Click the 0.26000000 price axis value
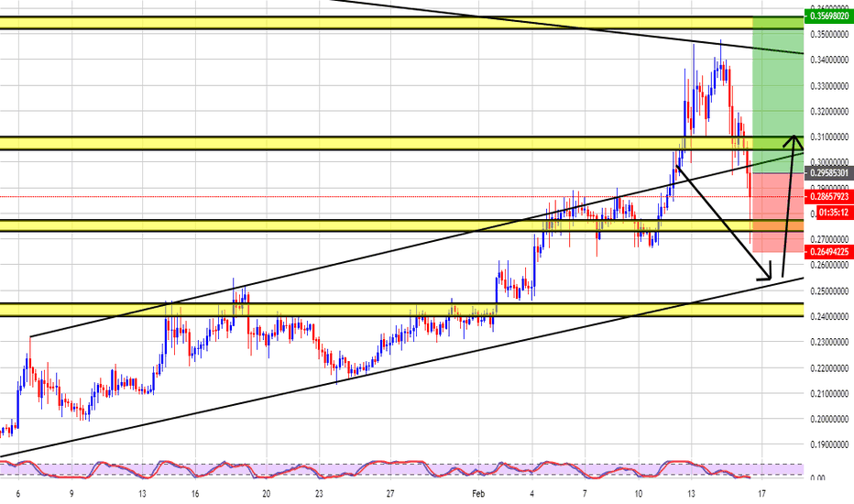 (829, 266)
